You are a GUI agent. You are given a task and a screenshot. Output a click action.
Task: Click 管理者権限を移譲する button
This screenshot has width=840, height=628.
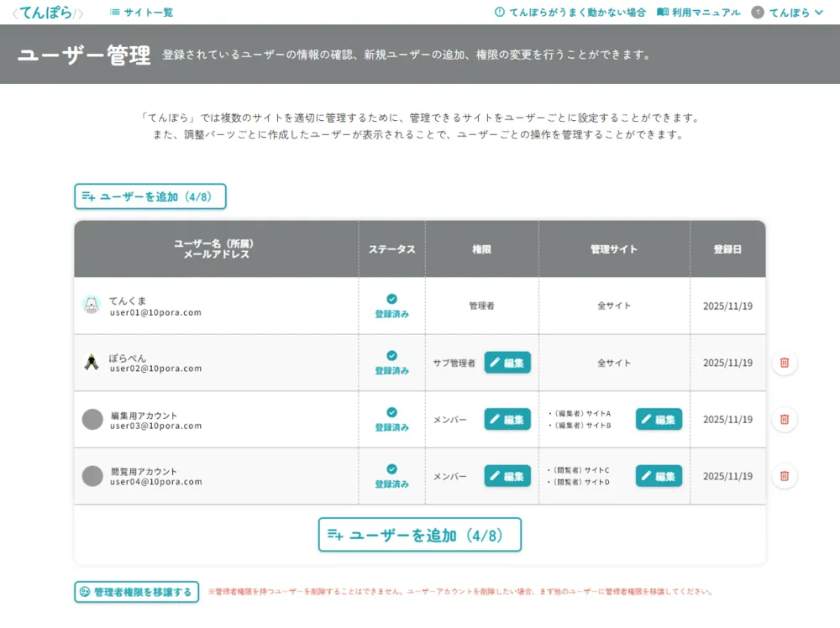tap(137, 592)
